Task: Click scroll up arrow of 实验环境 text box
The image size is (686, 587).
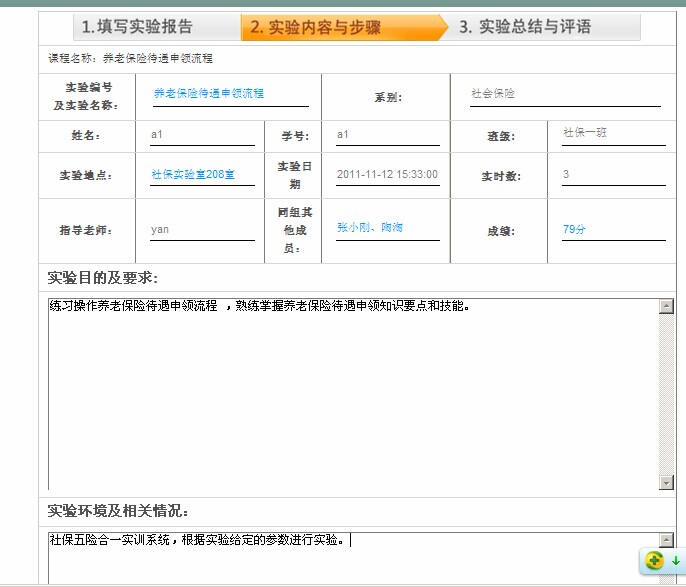Action: pyautogui.click(x=667, y=540)
